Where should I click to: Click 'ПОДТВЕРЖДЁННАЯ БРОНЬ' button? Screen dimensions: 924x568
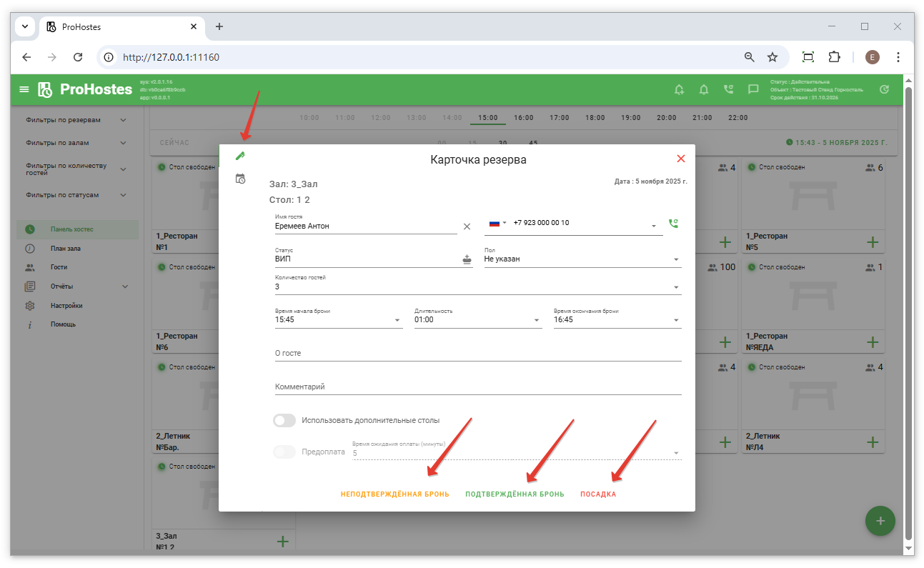click(515, 494)
